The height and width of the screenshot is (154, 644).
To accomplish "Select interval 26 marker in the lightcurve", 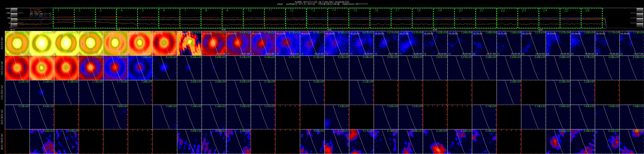I will click(x=587, y=10).
